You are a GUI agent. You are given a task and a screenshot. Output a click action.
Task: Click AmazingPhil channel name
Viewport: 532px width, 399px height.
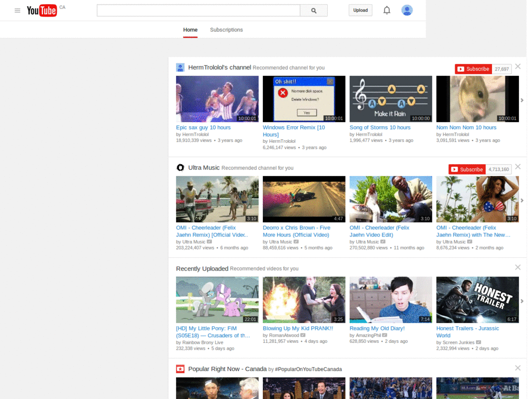(x=368, y=335)
